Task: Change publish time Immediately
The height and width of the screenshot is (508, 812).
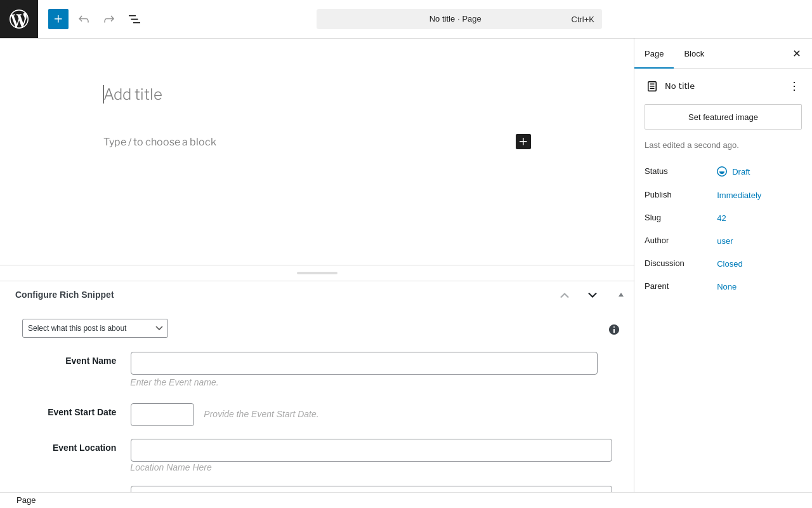Action: 739,196
